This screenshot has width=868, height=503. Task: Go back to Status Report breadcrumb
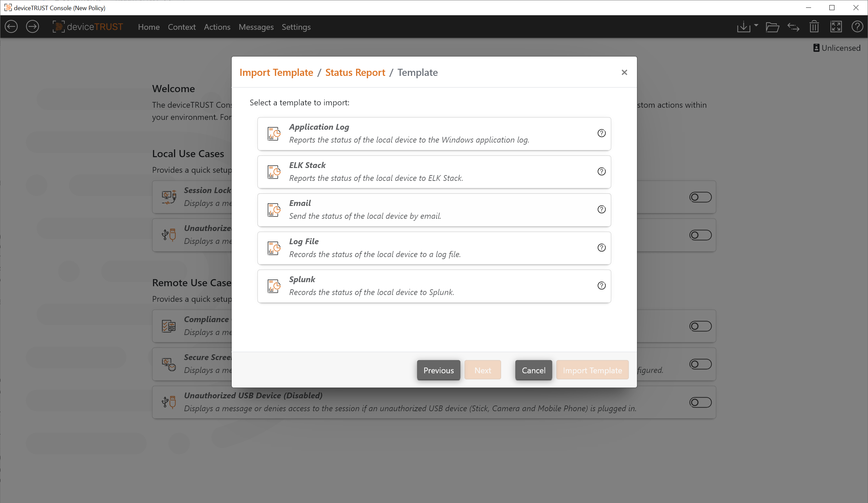355,72
